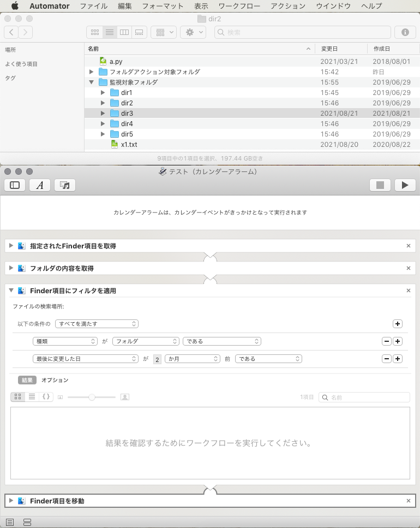This screenshot has width=420, height=528.
Task: Open か月 unit dropdown
Action: tap(193, 359)
